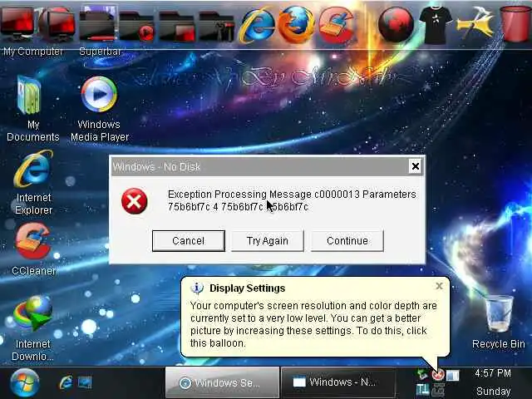532x399 pixels.
Task: Click info icon in Display Settings balloon
Action: coord(197,288)
